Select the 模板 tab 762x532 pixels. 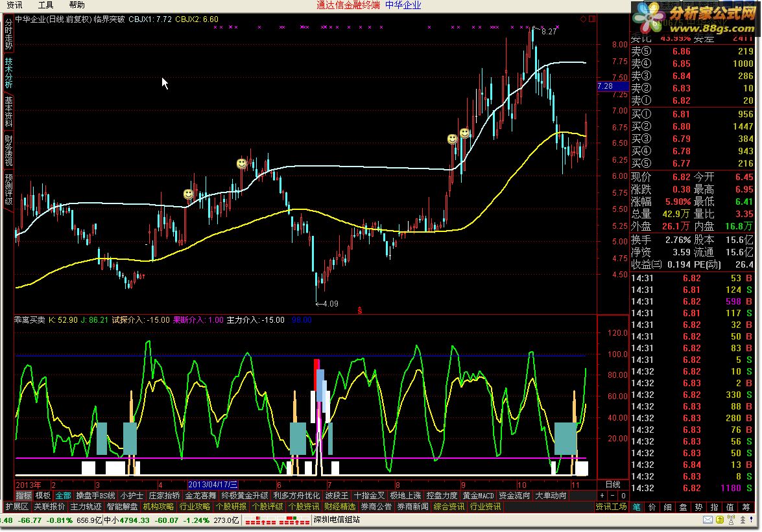coord(43,496)
